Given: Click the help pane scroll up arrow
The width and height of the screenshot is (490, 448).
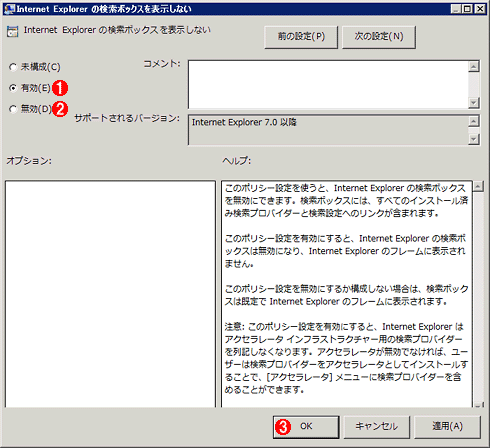Looking at the screenshot, I should pyautogui.click(x=478, y=186).
